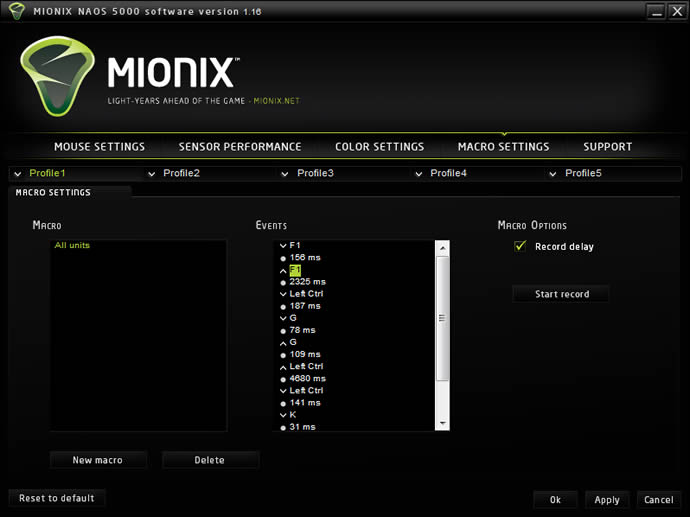Click the Events list scroll down arrow
The width and height of the screenshot is (690, 517).
click(442, 423)
